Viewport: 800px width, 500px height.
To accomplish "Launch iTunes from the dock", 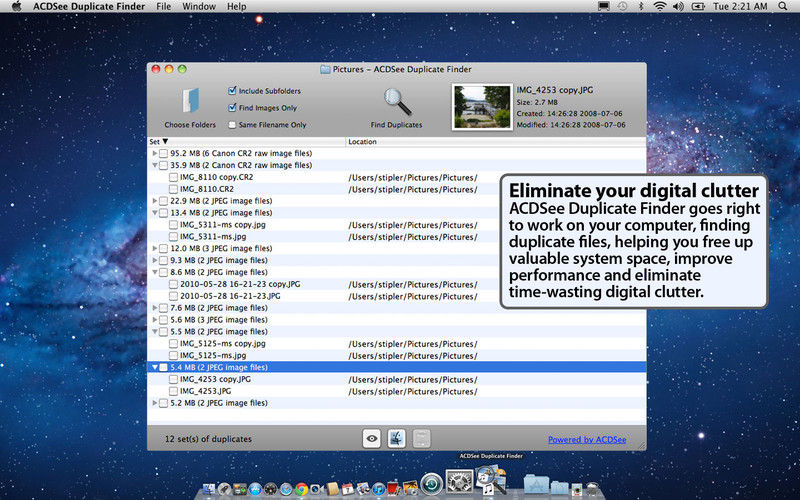I will coord(379,489).
